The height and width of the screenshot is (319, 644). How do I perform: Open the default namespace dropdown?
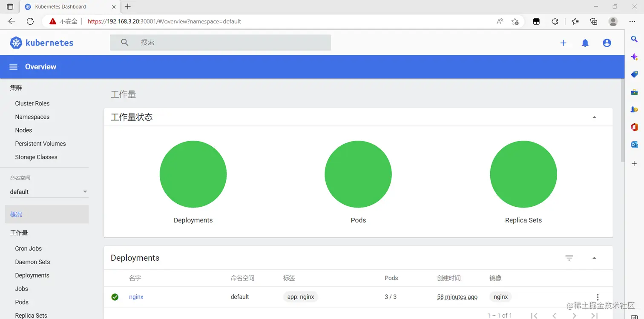49,192
